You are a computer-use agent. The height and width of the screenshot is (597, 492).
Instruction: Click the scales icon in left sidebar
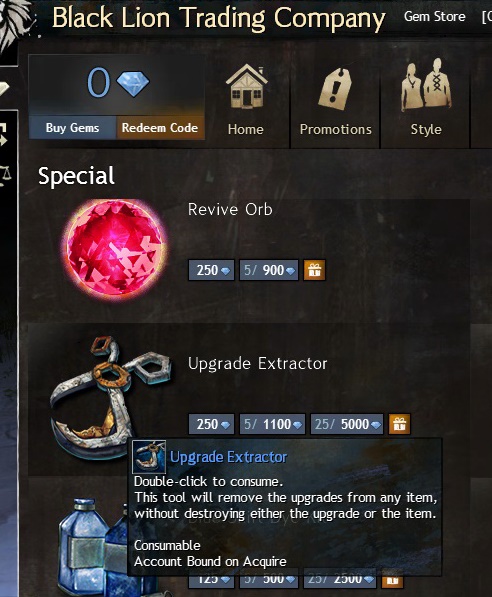point(5,175)
